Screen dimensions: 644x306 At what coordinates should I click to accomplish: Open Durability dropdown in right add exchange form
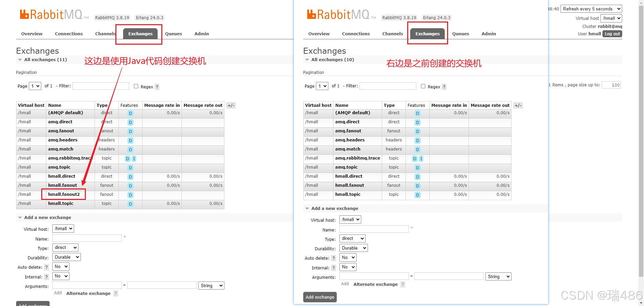pos(354,248)
